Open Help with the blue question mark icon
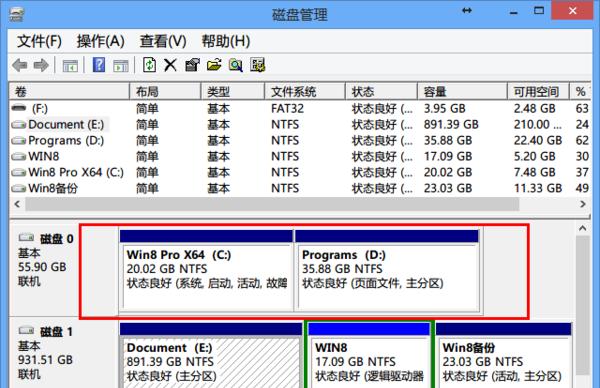Image resolution: width=600 pixels, height=388 pixels. coord(99,65)
